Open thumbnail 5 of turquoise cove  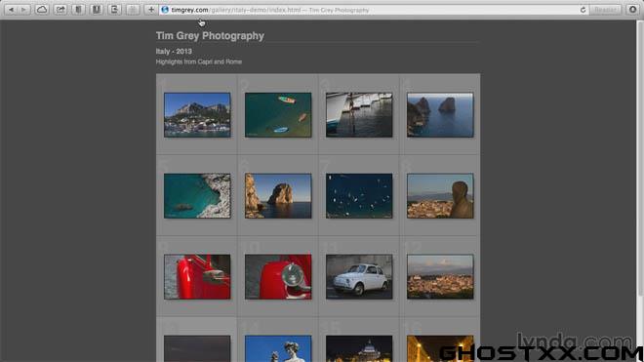[x=197, y=195]
